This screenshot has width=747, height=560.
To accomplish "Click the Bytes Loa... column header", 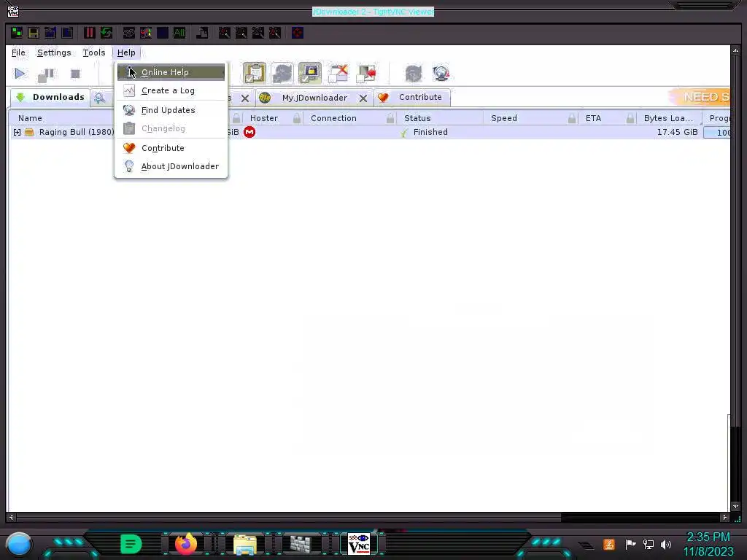I will [x=668, y=118].
